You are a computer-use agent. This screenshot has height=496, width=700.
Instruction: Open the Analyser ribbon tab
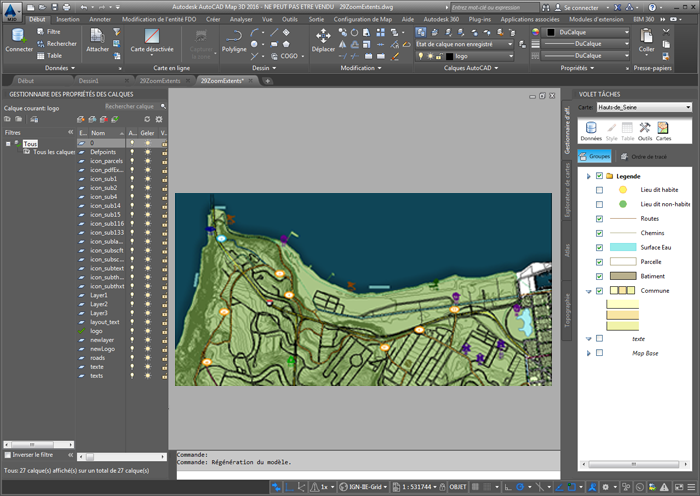[241, 19]
